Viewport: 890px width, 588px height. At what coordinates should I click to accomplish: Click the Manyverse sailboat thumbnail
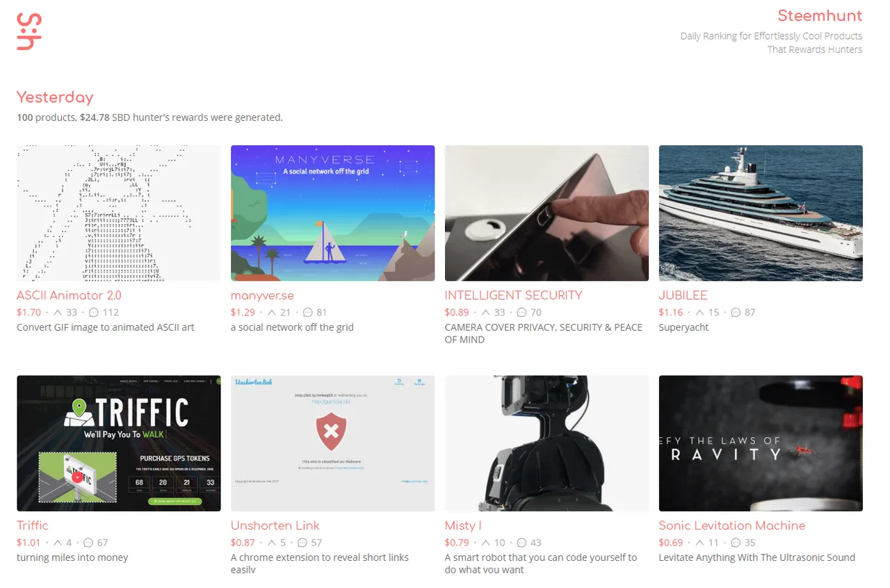[x=332, y=213]
